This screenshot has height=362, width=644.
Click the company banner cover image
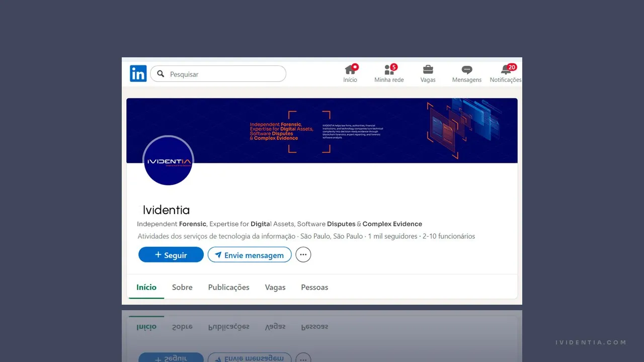coord(322,130)
